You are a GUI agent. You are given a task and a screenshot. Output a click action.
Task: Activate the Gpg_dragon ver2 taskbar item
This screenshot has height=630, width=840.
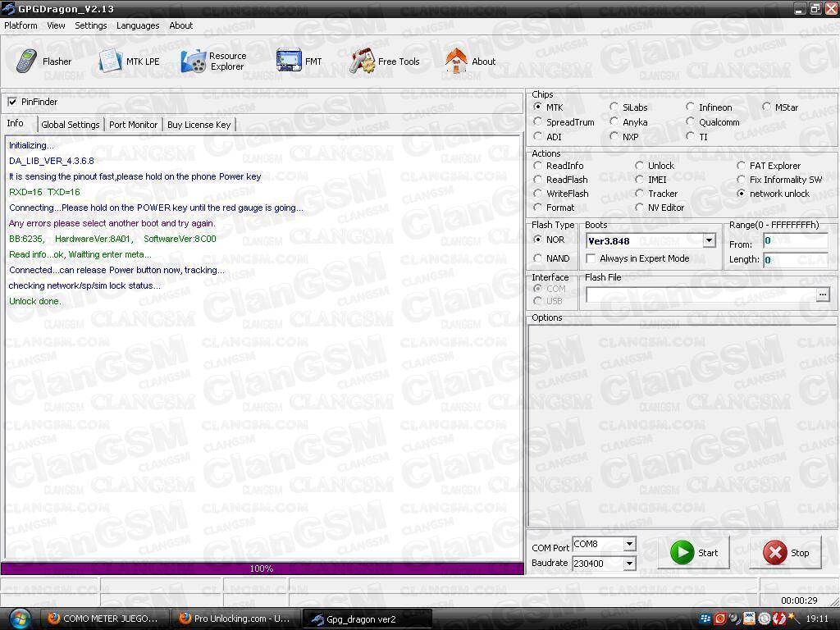coord(367,619)
